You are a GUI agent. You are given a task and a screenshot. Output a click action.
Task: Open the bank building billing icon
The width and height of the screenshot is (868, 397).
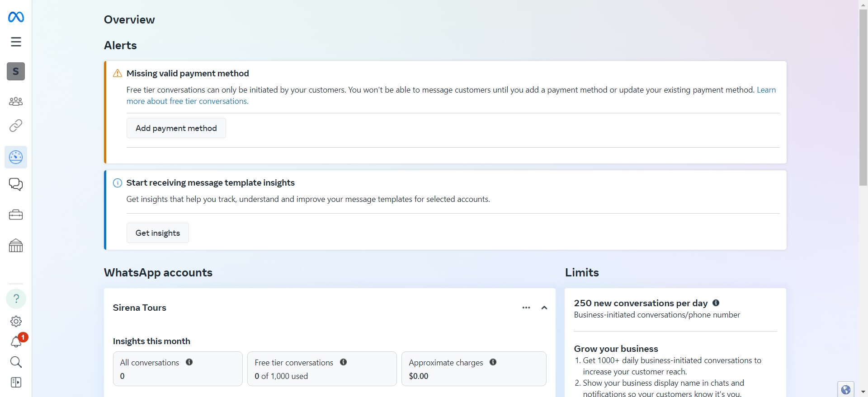click(16, 245)
